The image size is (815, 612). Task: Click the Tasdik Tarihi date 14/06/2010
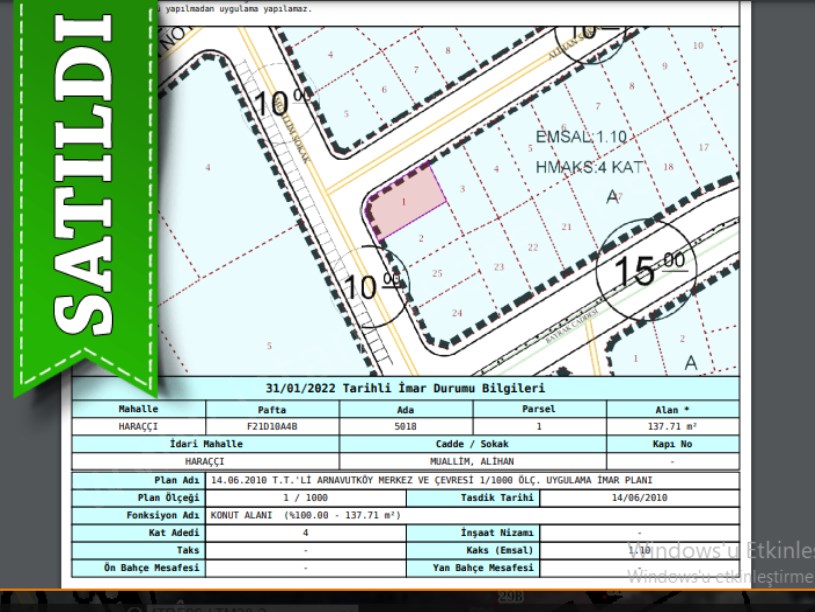(x=638, y=497)
